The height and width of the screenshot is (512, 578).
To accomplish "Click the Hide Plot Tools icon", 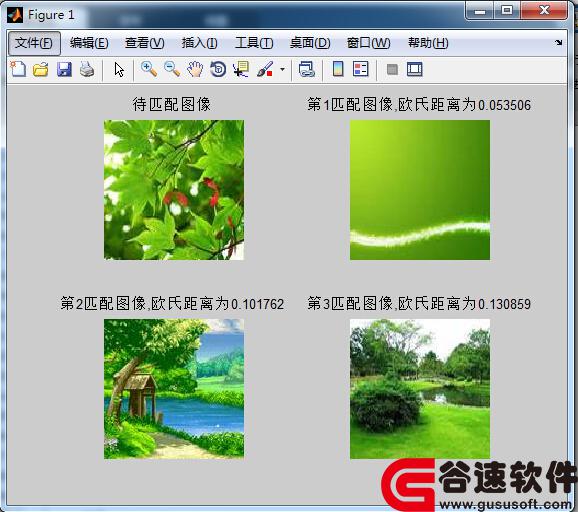I will [392, 69].
